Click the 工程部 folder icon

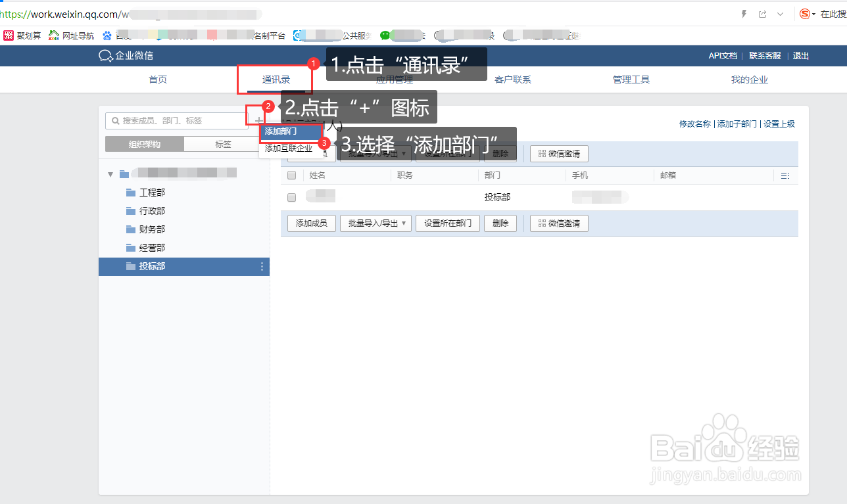(x=130, y=193)
